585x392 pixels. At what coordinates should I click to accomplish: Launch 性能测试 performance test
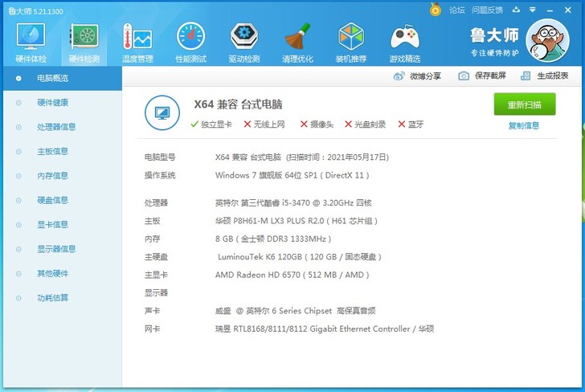[191, 43]
